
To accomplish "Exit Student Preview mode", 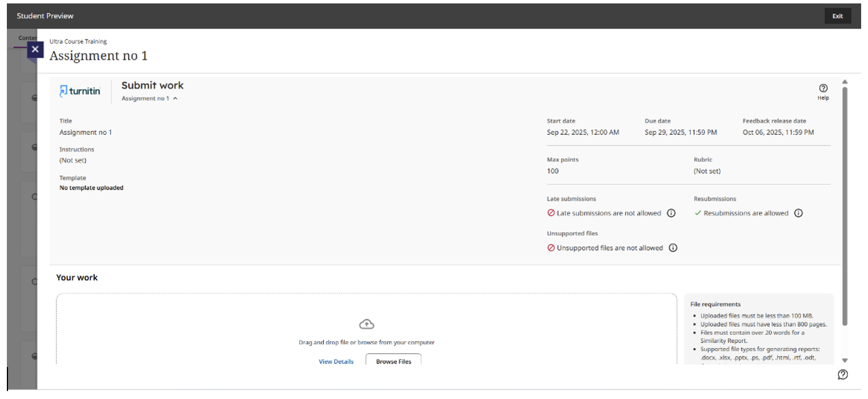I will [838, 16].
